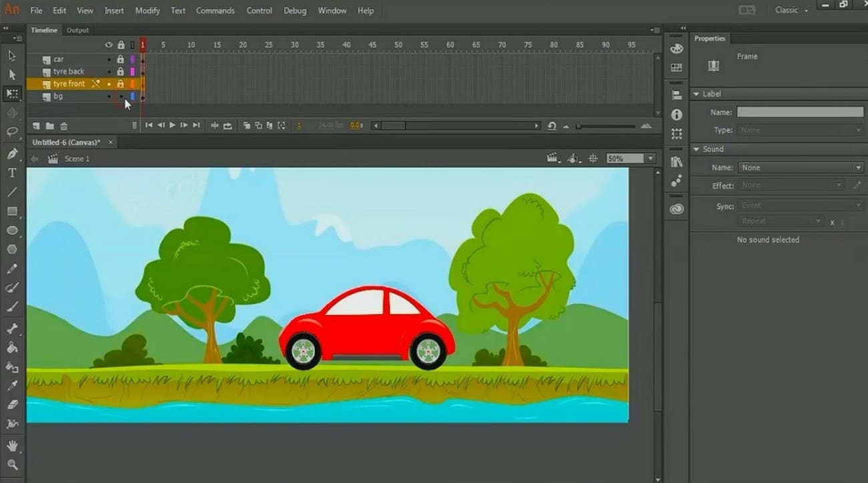
Task: Switch to the Output tab
Action: pos(77,30)
